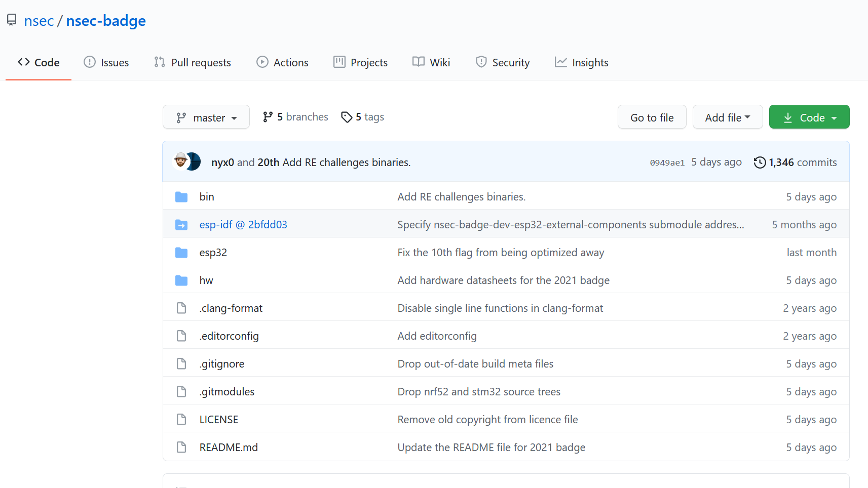The height and width of the screenshot is (488, 868).
Task: Open the Projects tab
Action: 360,62
